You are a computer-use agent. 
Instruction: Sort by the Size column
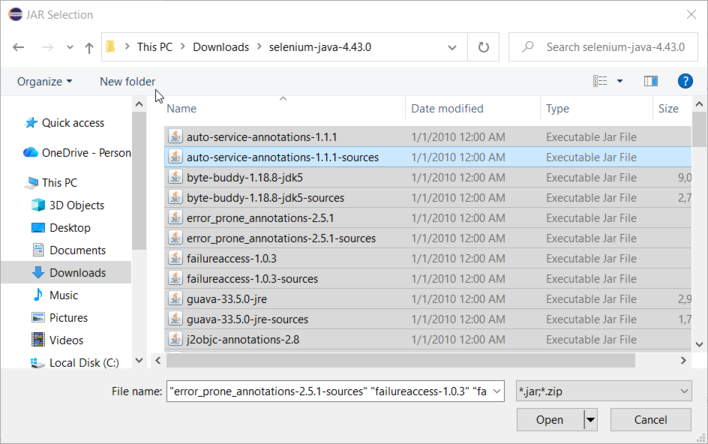[668, 108]
